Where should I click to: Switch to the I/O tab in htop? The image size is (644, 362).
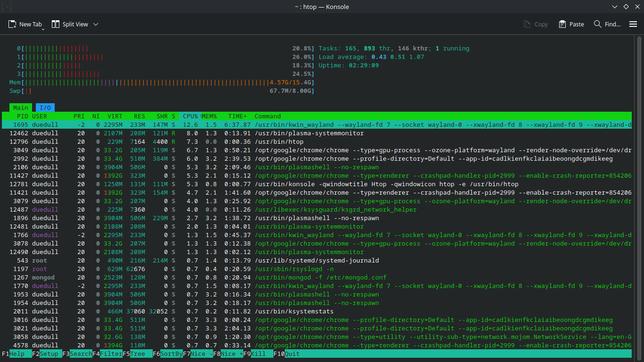coord(45,108)
